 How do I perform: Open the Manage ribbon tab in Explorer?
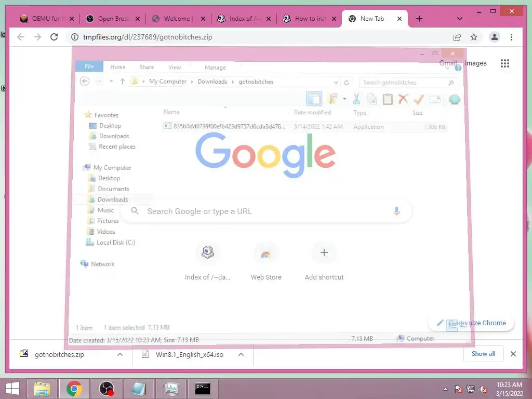(215, 68)
